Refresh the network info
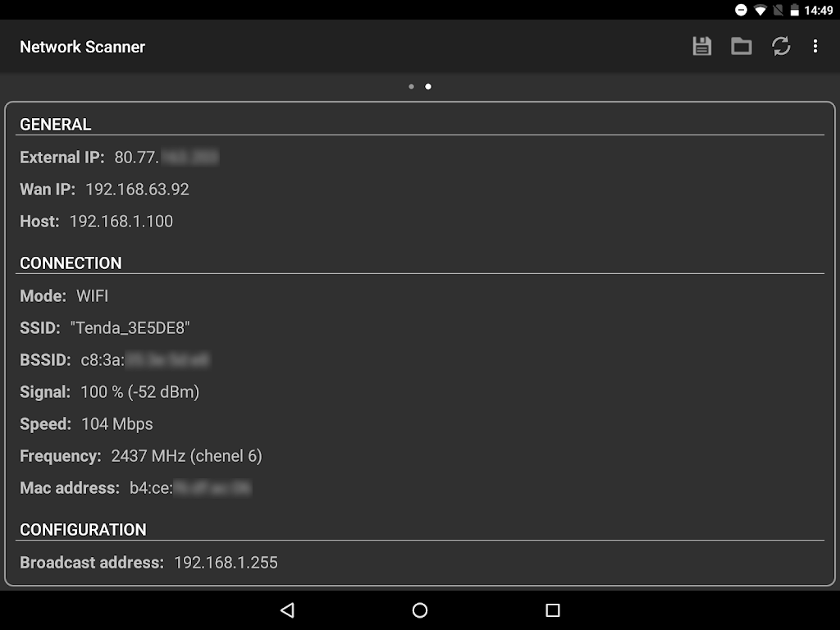This screenshot has width=840, height=630. [x=781, y=47]
